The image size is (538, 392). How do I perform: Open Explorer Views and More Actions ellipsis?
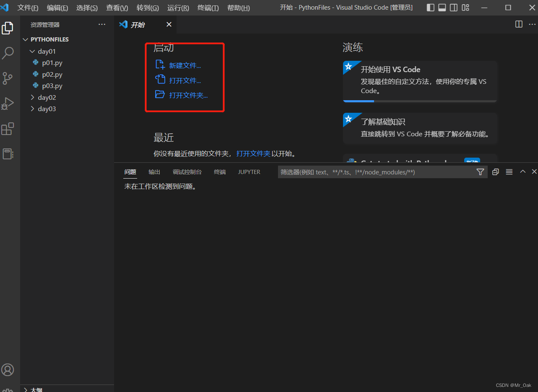coord(102,25)
